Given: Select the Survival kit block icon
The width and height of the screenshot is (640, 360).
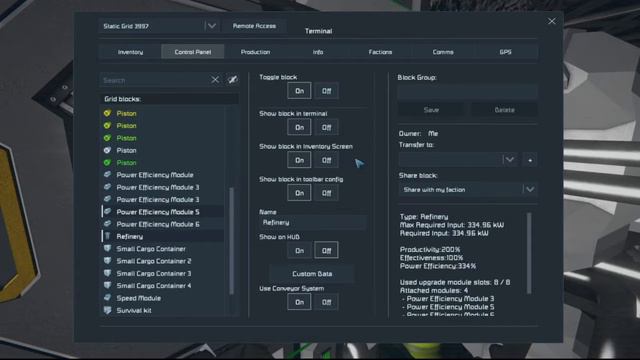Looking at the screenshot, I should (107, 310).
